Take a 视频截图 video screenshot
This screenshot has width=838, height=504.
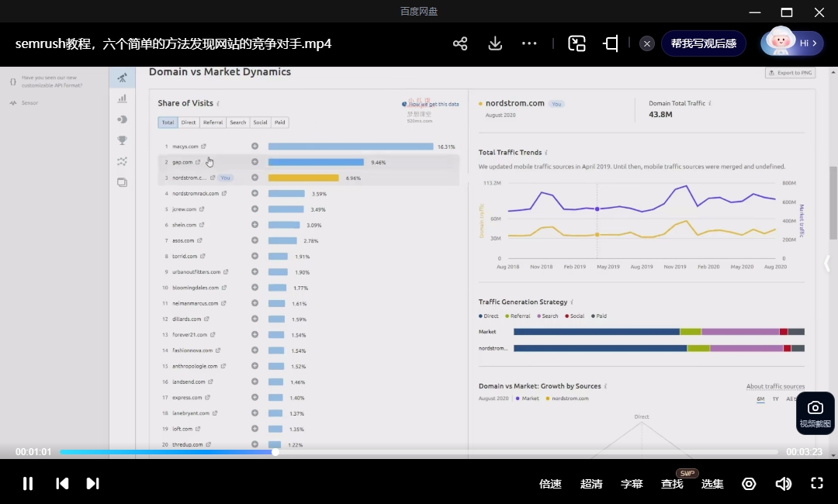pyautogui.click(x=815, y=413)
